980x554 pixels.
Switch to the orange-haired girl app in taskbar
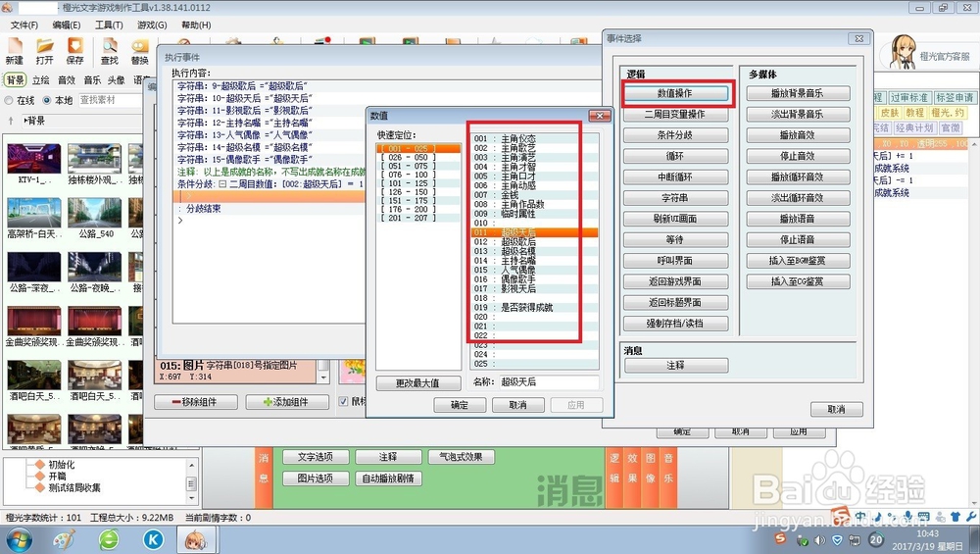click(196, 539)
